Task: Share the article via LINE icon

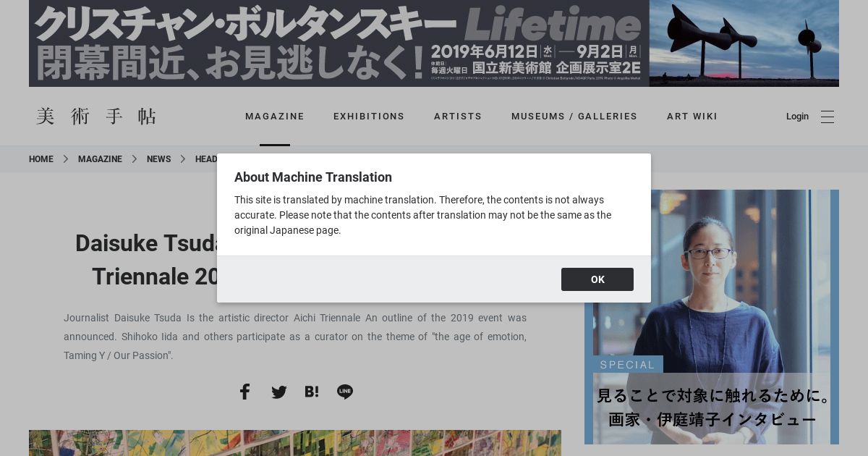Action: 345,392
